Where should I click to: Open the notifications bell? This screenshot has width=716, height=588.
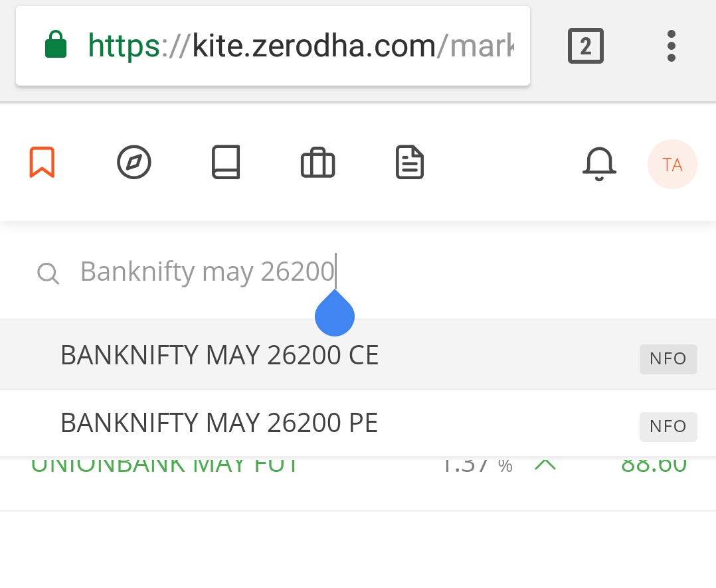[x=599, y=163]
